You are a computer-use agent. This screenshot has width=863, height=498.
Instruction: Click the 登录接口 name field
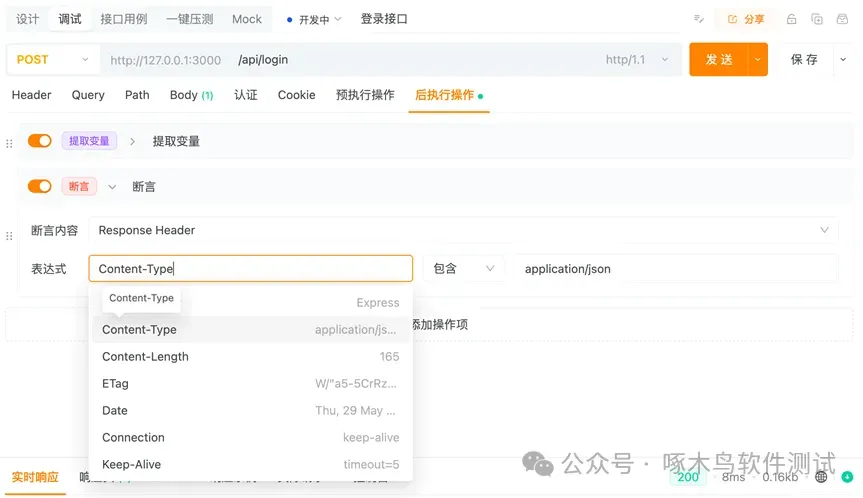tap(384, 19)
